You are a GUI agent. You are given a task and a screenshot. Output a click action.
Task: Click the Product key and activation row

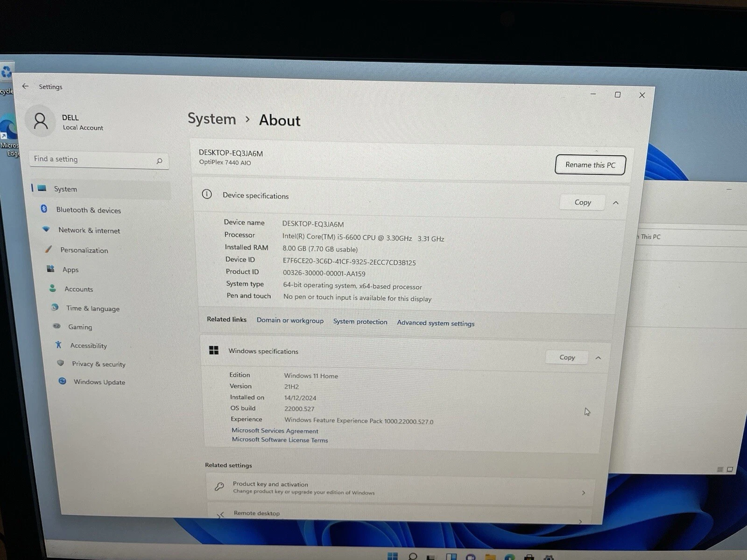click(x=400, y=489)
